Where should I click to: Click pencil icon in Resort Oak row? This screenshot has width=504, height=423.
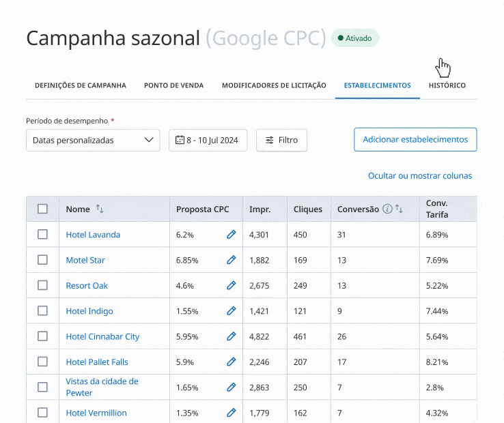pos(231,286)
